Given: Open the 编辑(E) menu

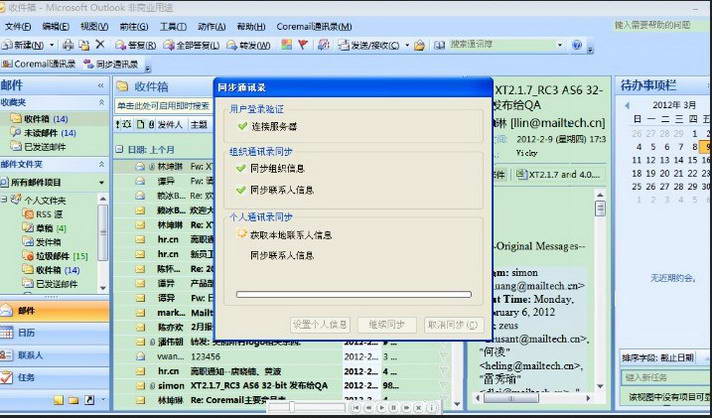Looking at the screenshot, I should [55, 26].
